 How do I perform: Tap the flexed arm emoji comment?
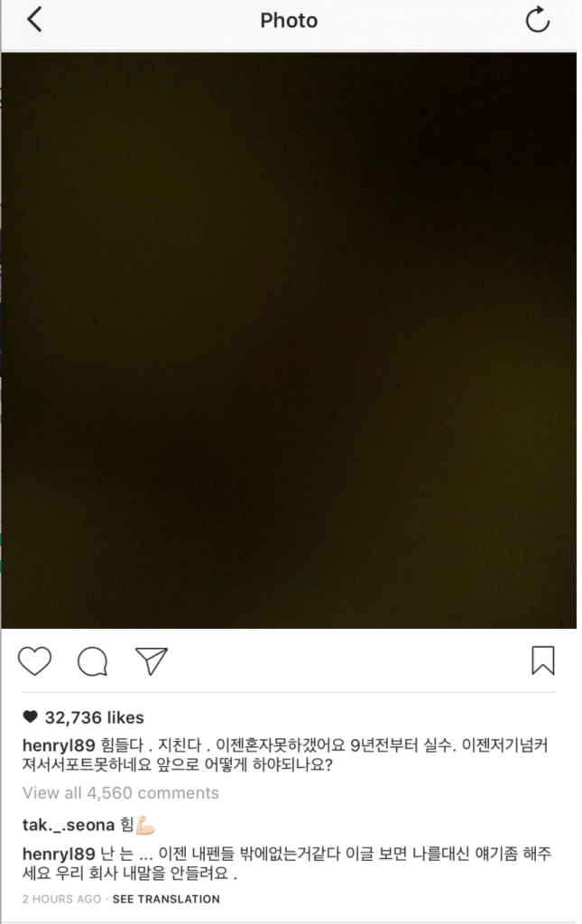145,825
